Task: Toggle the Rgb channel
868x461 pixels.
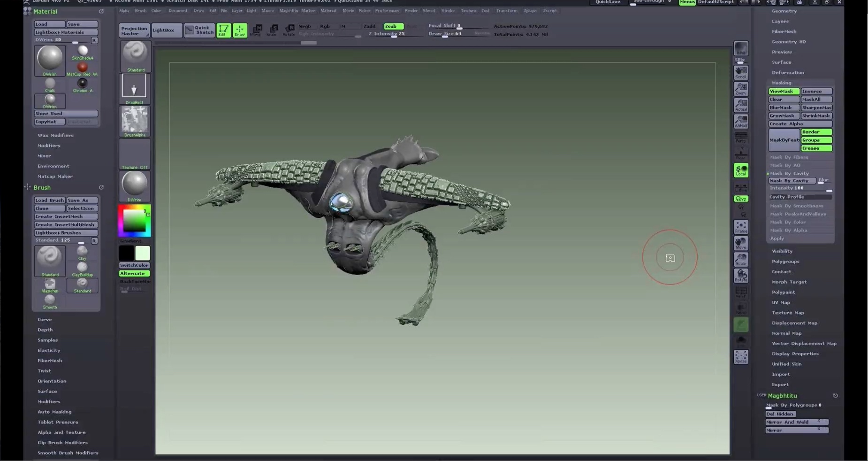Action: point(325,26)
